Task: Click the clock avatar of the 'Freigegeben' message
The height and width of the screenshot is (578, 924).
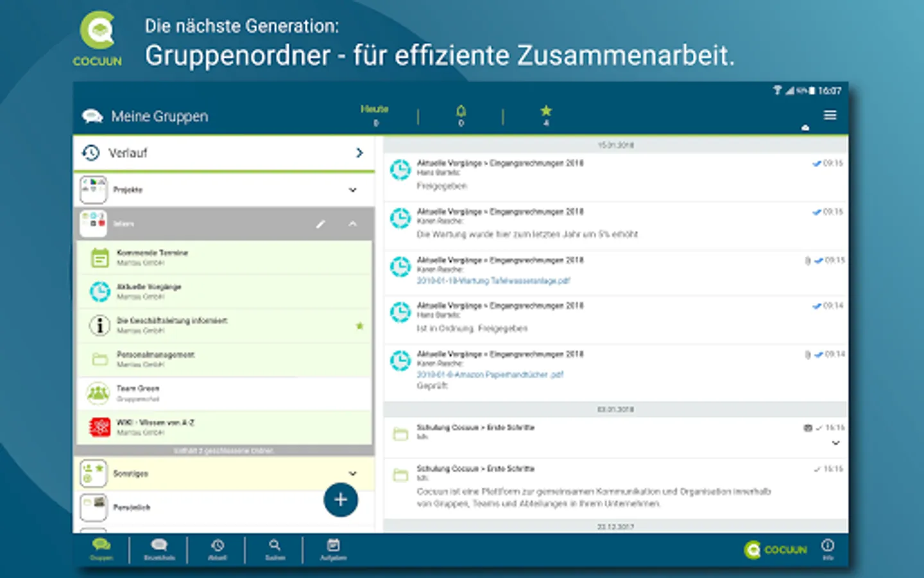Action: [400, 170]
